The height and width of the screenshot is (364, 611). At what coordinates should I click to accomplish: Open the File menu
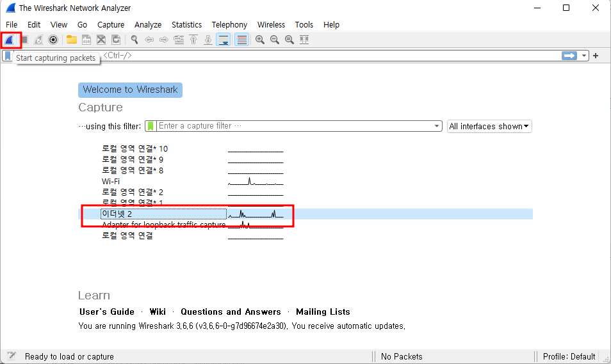click(12, 24)
